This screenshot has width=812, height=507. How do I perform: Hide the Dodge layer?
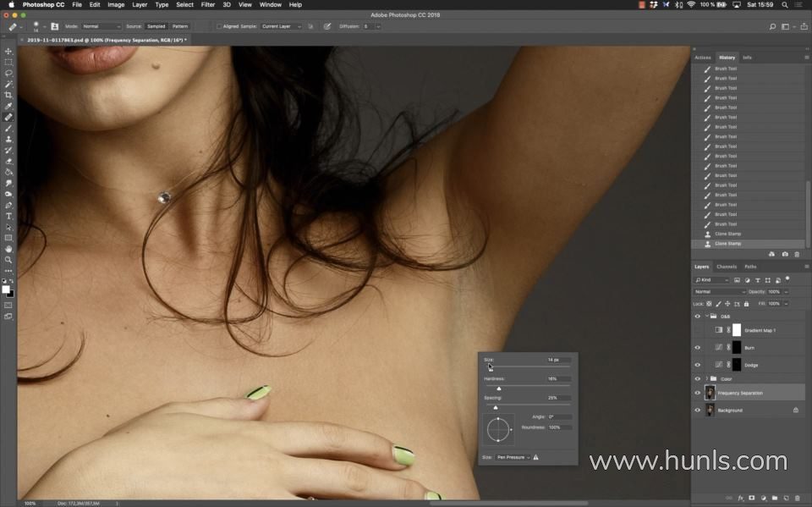click(x=698, y=365)
